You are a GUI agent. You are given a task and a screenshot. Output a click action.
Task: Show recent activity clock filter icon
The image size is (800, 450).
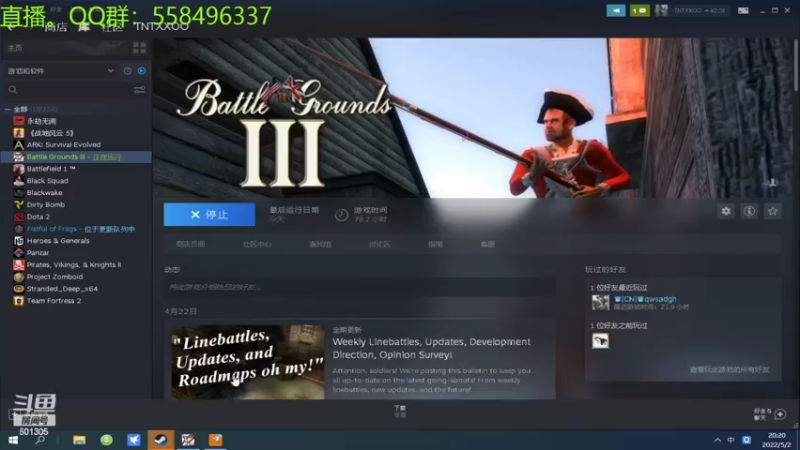point(128,71)
